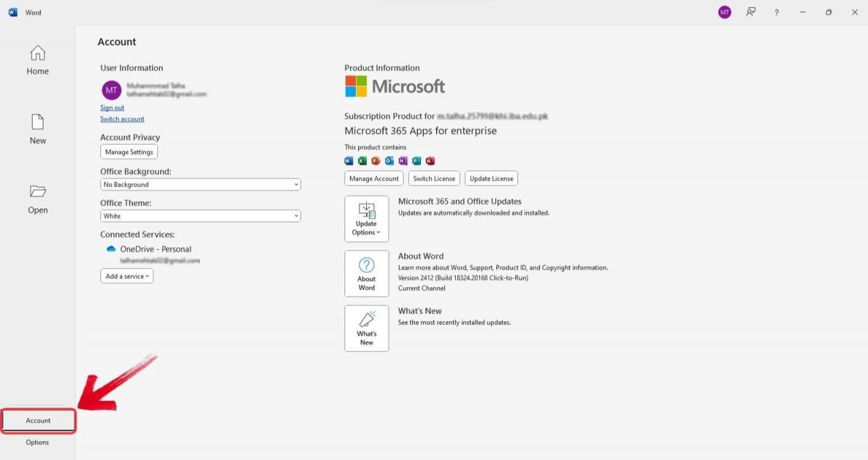Switch to the Account tab in the sidebar

point(38,420)
